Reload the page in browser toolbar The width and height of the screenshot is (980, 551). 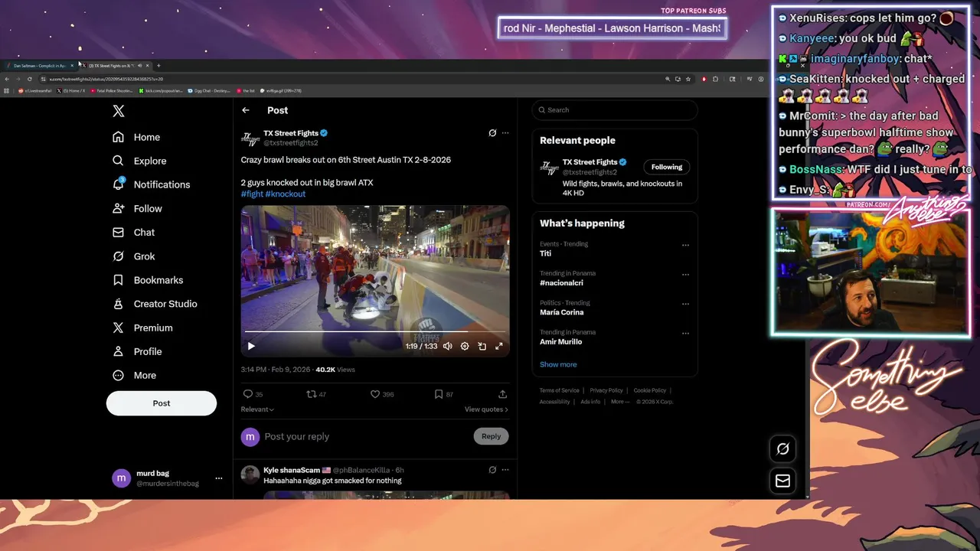pyautogui.click(x=29, y=79)
